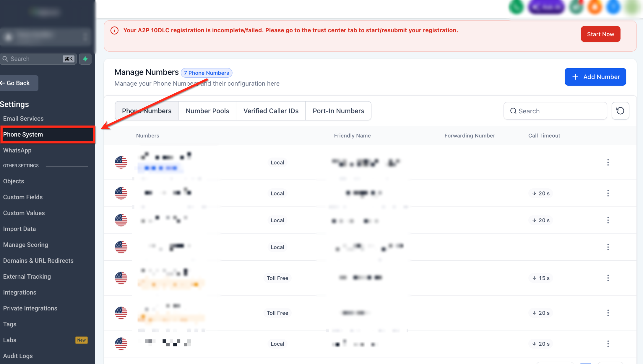Open Import Data in the sidebar
643x364 pixels.
point(20,229)
